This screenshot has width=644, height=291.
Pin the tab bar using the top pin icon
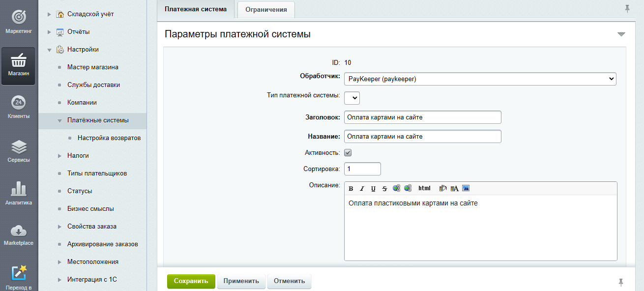tap(627, 8)
